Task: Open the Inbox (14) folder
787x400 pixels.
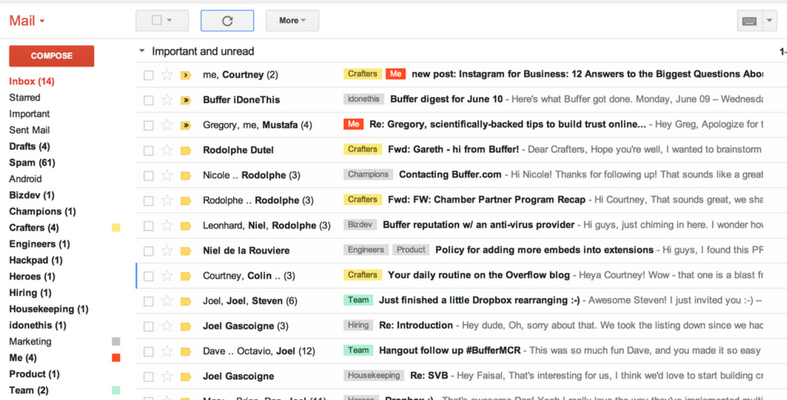Action: tap(32, 81)
